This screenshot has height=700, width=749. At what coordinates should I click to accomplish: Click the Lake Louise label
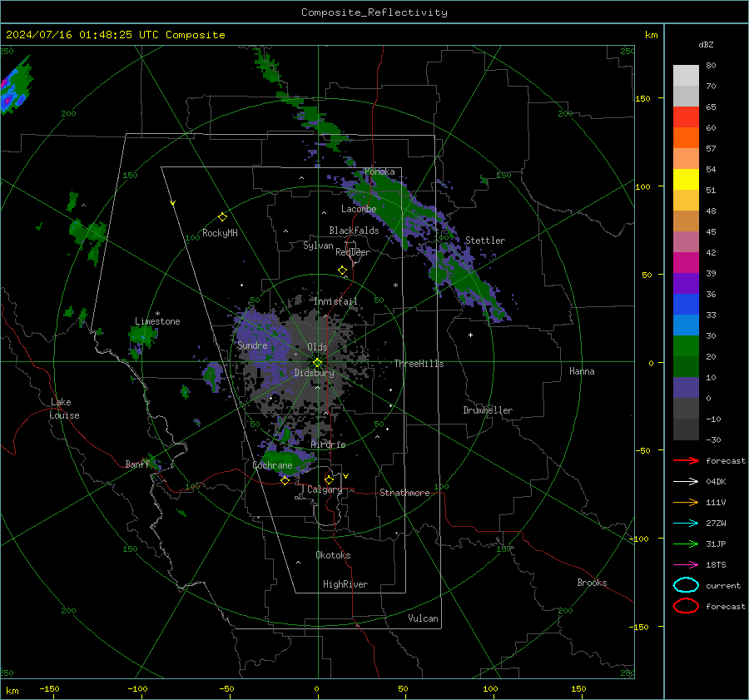click(x=64, y=409)
